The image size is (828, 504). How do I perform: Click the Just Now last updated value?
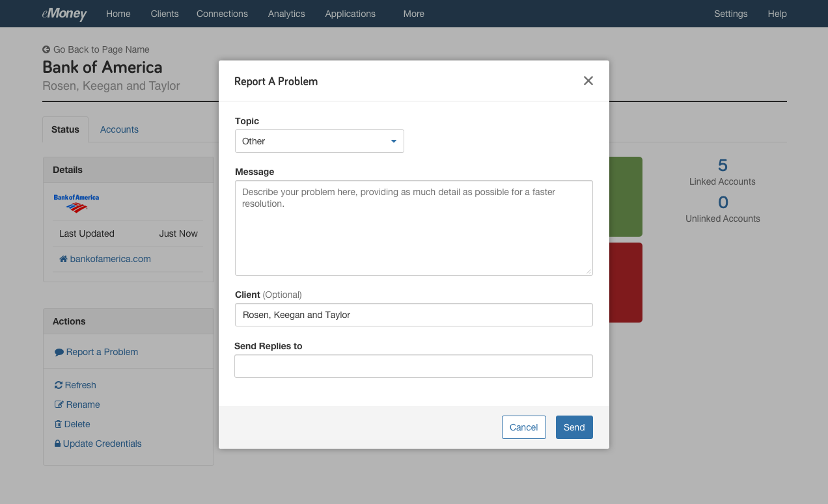[178, 233]
